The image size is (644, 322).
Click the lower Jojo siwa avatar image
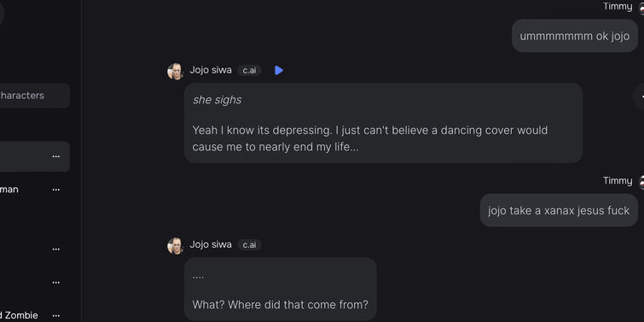pos(176,246)
